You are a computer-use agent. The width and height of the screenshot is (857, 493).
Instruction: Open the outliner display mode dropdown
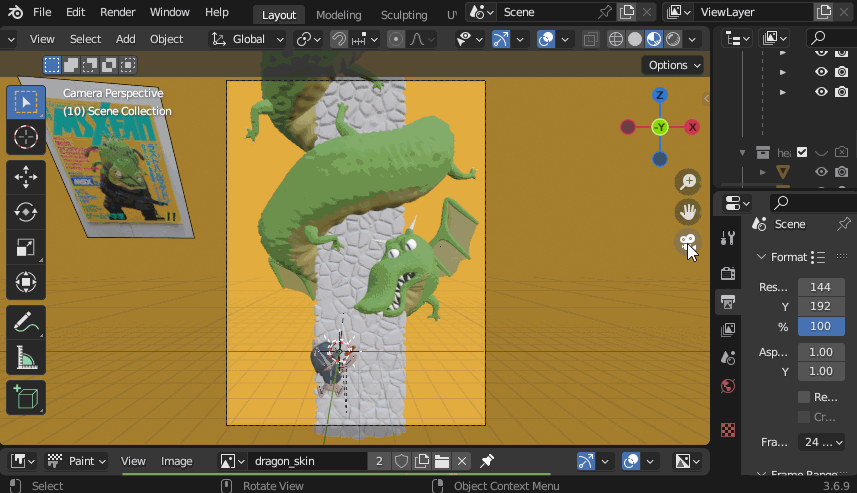pyautogui.click(x=736, y=38)
